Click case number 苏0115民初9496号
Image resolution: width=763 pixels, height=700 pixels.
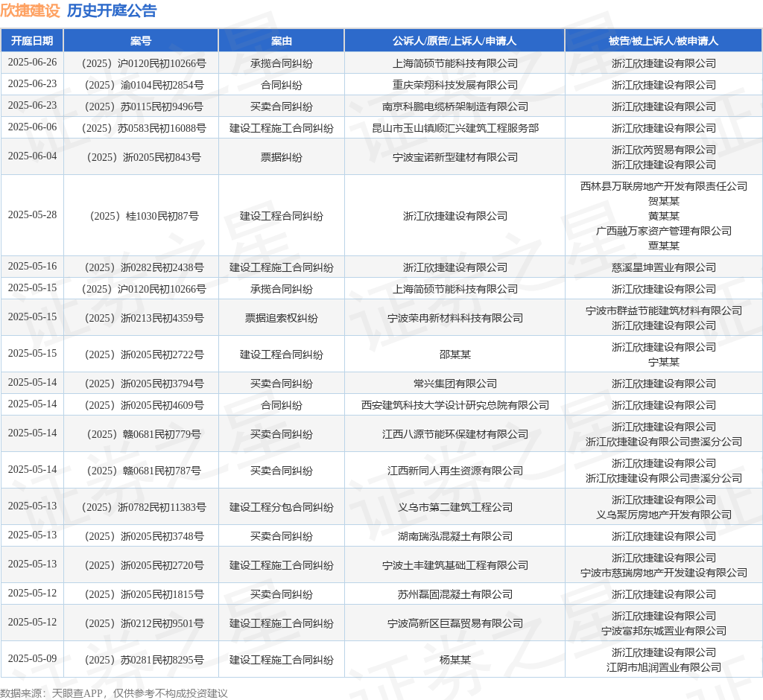(x=144, y=106)
